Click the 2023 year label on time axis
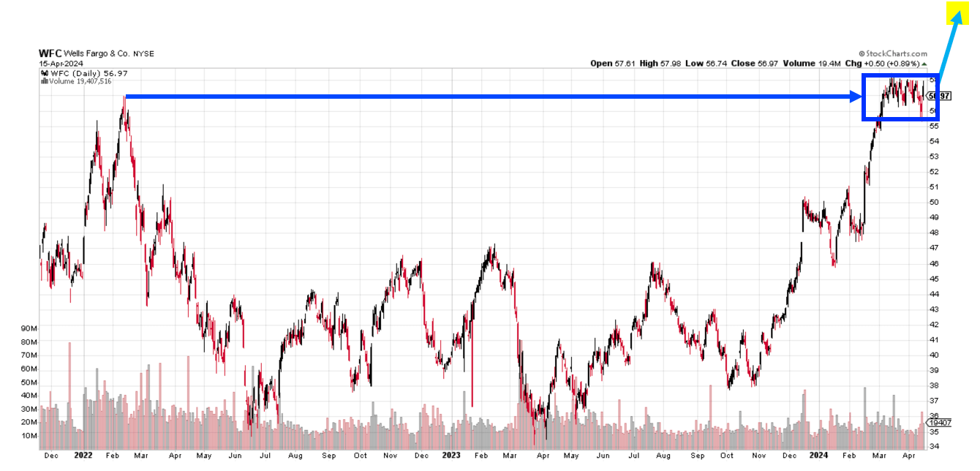This screenshot has width=980, height=471. (x=451, y=454)
